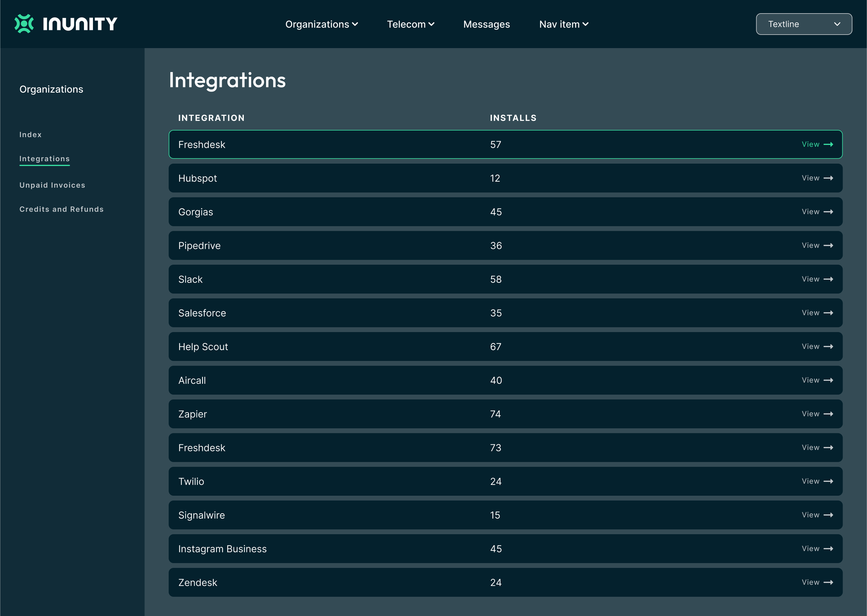Click the arrow icon in Gorgias row
Viewport: 867px width, 616px height.
click(828, 212)
